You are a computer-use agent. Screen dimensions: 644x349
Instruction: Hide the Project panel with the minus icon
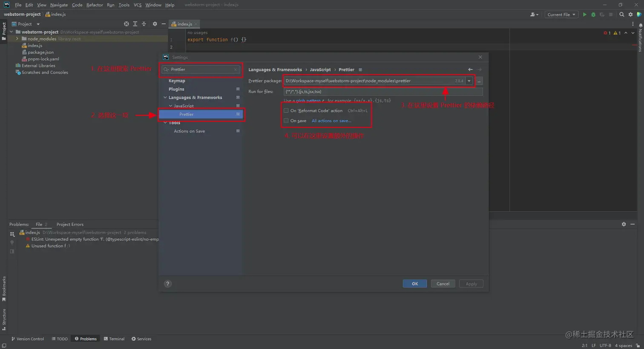(x=164, y=24)
